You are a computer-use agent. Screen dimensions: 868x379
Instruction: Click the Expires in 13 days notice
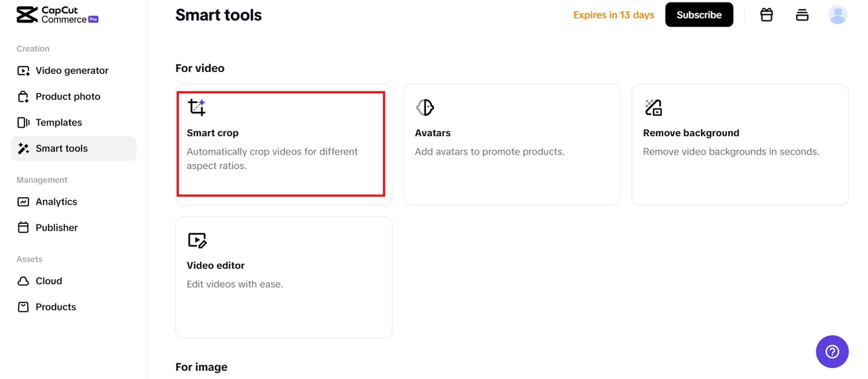(613, 15)
